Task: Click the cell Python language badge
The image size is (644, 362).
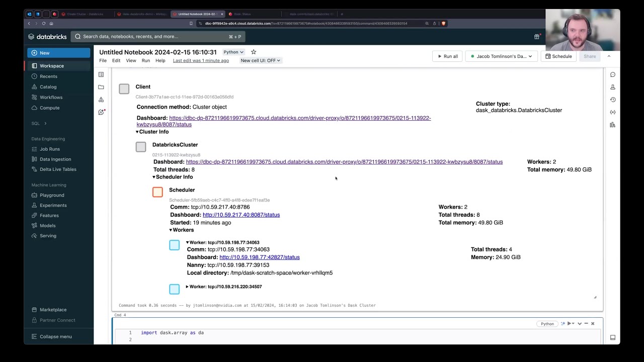Action: 547,324
